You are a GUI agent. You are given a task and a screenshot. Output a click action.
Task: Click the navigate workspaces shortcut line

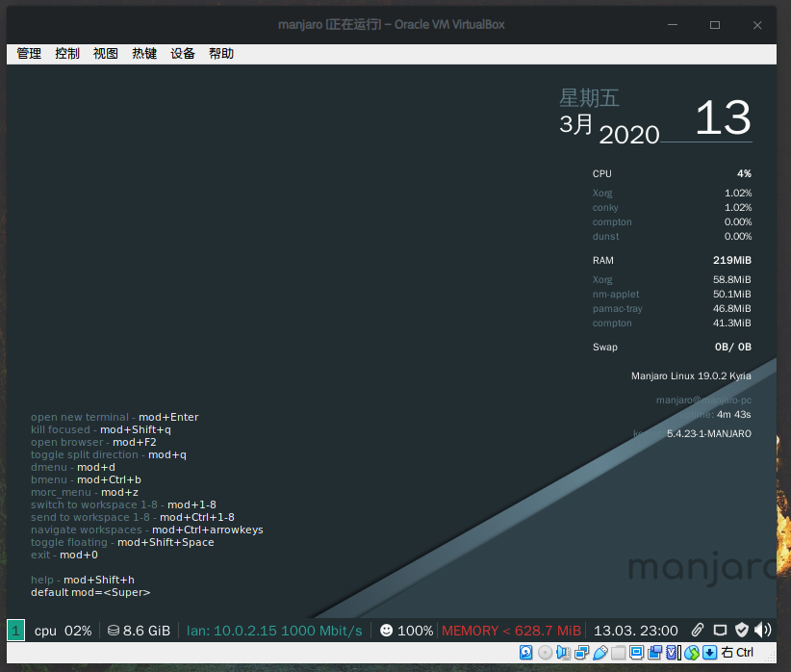pos(147,530)
